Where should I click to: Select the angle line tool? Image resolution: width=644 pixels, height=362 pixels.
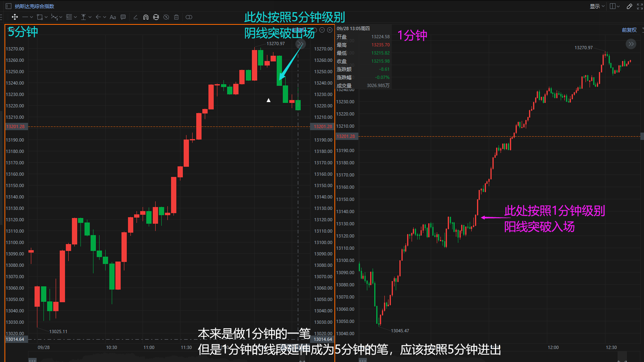point(135,17)
